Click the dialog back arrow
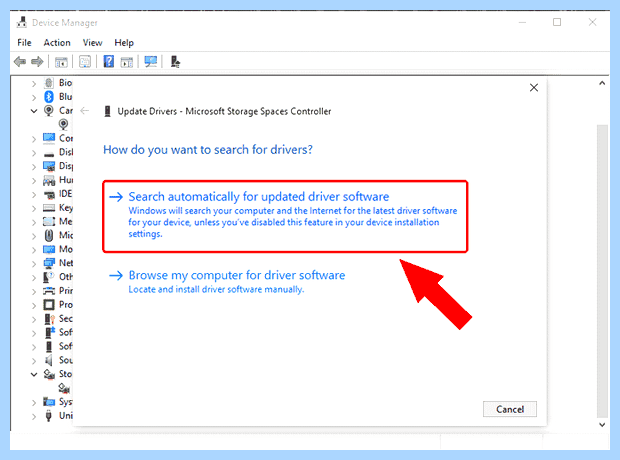620x460 pixels. click(85, 111)
